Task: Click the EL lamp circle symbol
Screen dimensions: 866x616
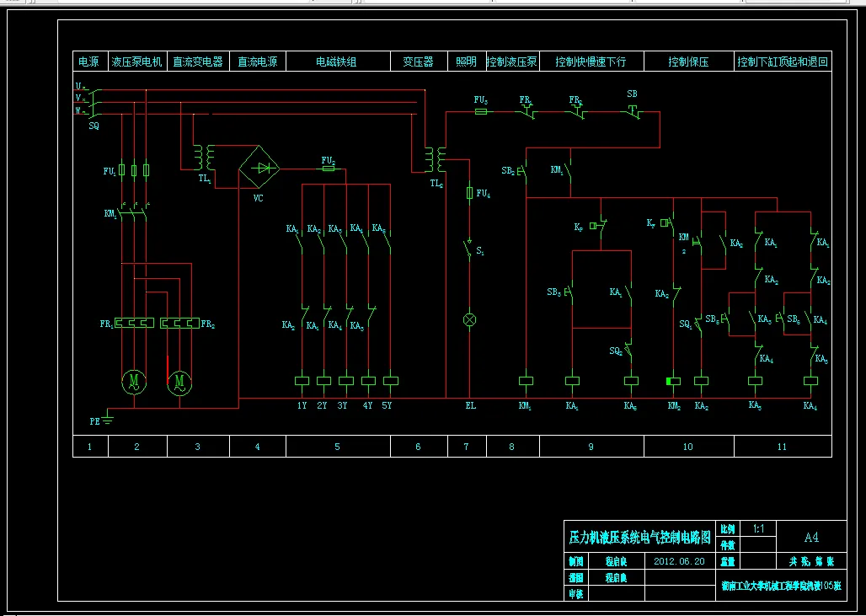Action: coord(469,320)
